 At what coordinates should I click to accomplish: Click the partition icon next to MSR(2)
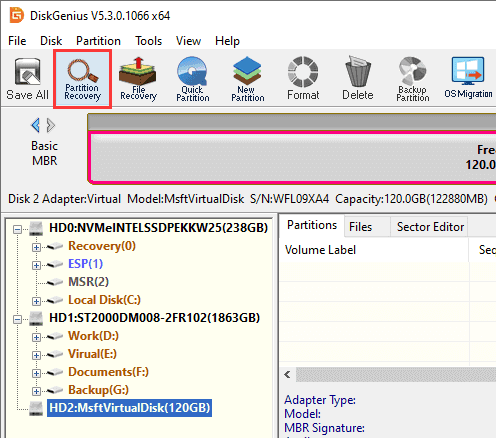tap(54, 283)
